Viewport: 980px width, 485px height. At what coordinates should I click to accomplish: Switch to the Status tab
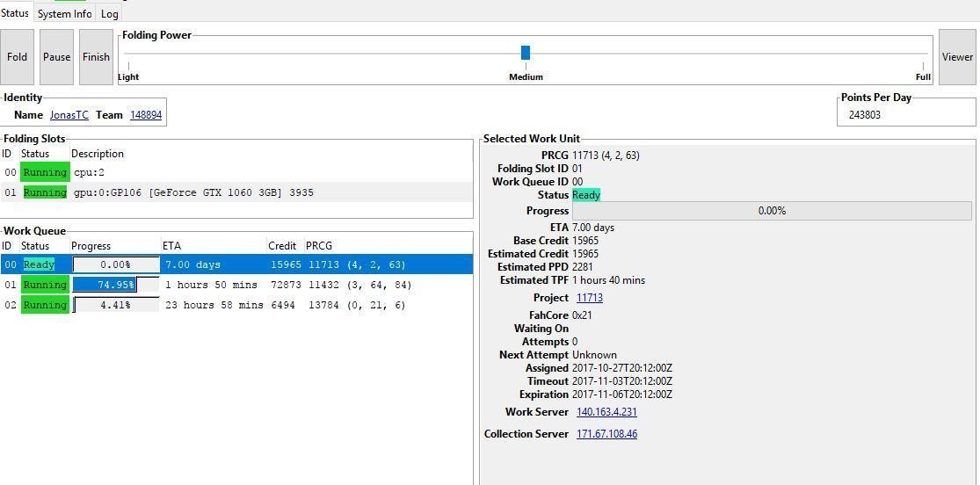15,13
